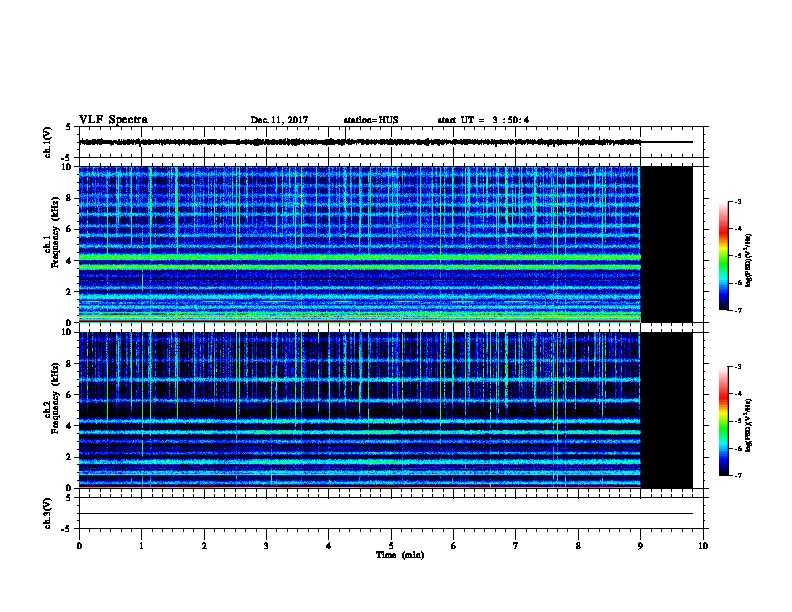Click tick label "6" on the Time axis
This screenshot has width=792, height=612.
coord(454,546)
